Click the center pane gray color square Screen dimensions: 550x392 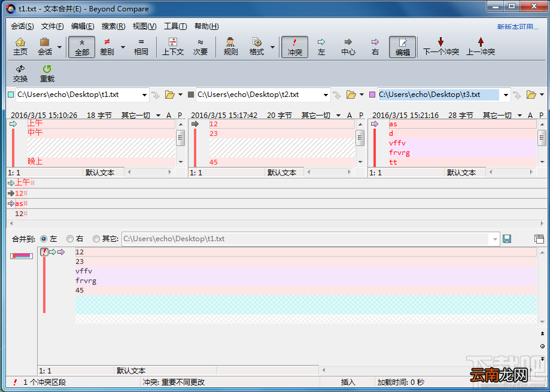point(191,95)
